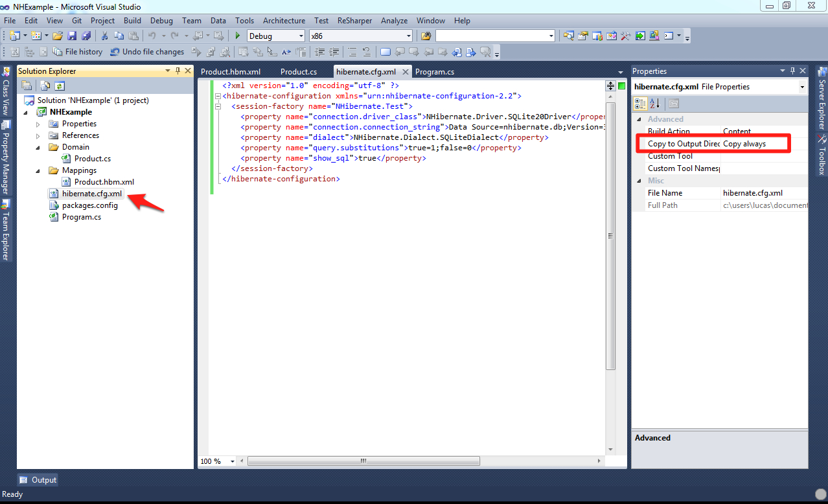Click the editor horizontal scrollbar thumb
This screenshot has height=504, width=828.
point(363,461)
